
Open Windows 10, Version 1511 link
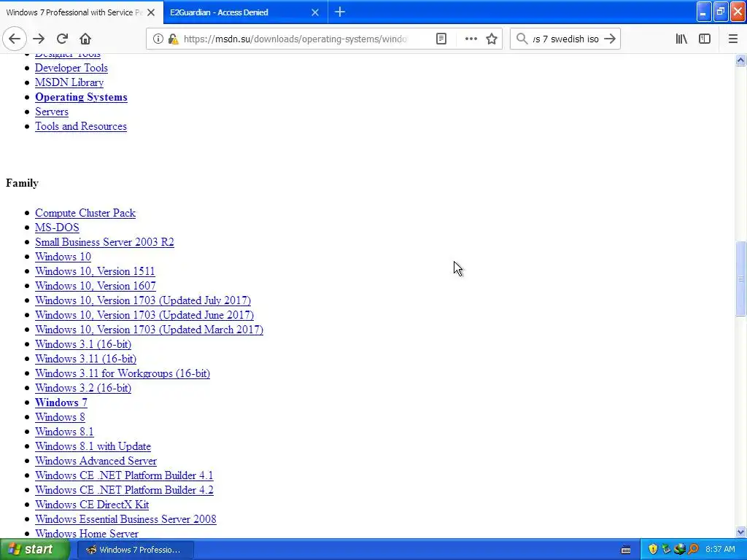point(96,271)
